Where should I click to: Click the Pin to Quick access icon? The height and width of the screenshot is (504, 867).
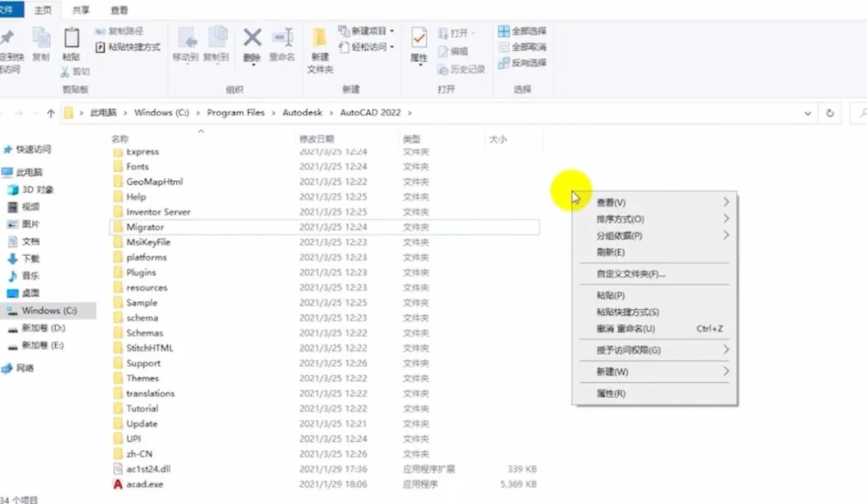(7, 38)
